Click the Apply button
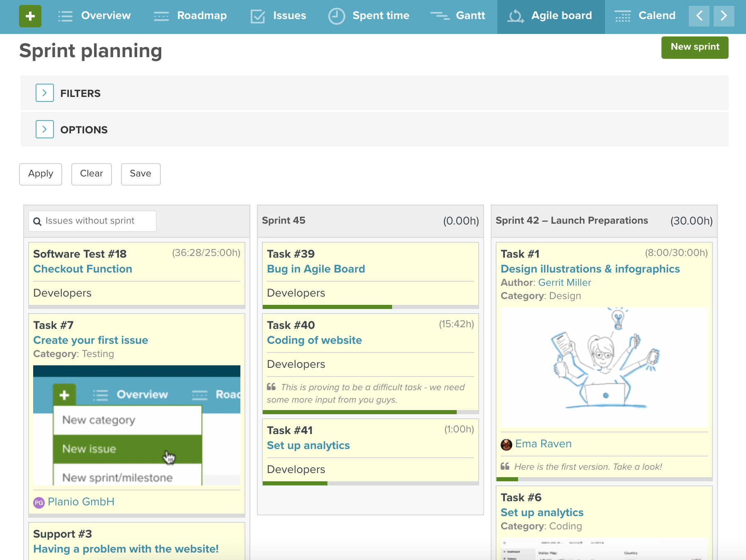This screenshot has width=746, height=560. [x=41, y=174]
